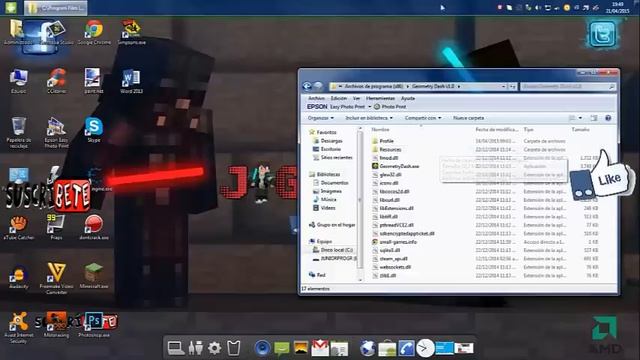Click the Photo Print button in Epson toolbar
Viewport: 640px width, 360px height.
pos(390,107)
